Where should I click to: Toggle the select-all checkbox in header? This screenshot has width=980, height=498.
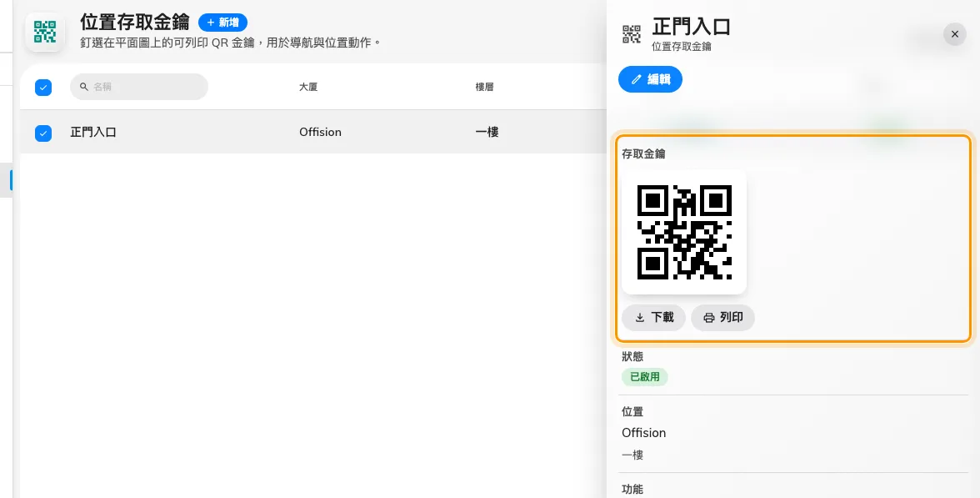point(43,87)
